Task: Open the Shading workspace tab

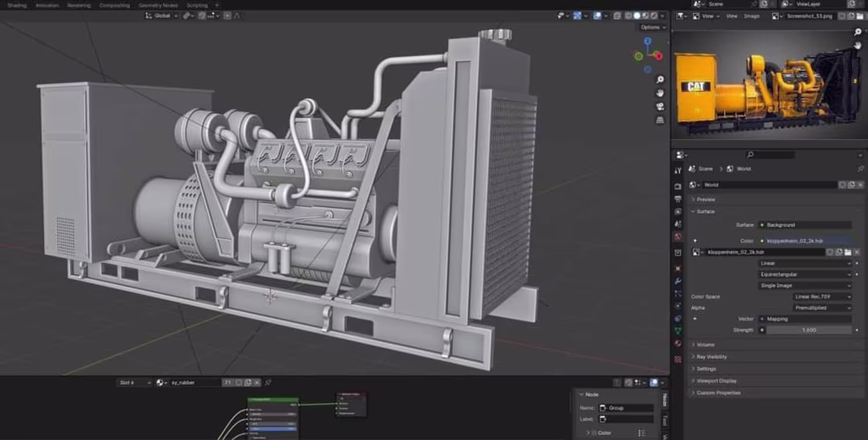Action: [x=17, y=5]
